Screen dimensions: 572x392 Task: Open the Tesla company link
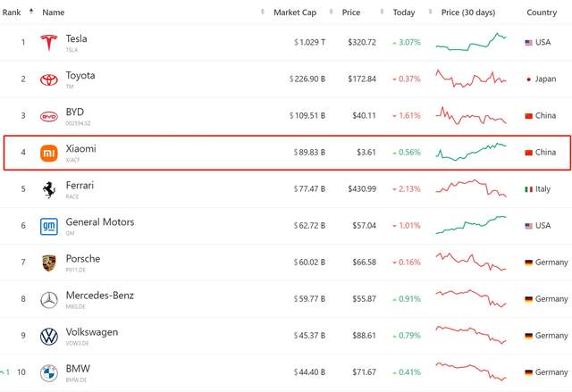point(76,38)
